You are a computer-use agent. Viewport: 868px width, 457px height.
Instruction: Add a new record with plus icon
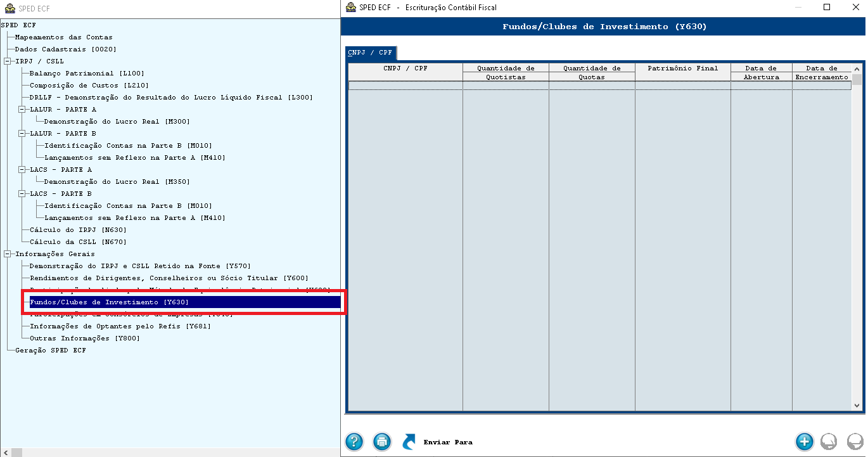tap(804, 441)
